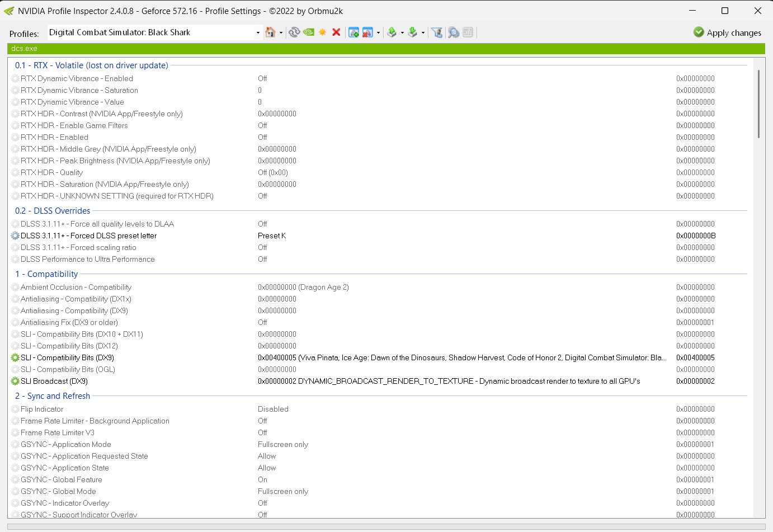The image size is (773, 532).
Task: Click the grayed bit value editor icon
Action: [x=468, y=32]
